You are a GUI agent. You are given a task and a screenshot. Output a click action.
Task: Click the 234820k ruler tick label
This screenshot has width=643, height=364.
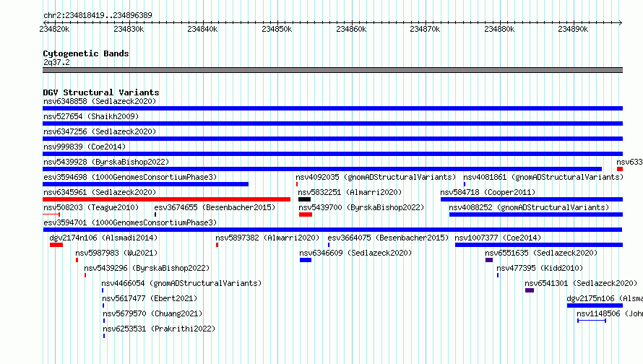(x=54, y=29)
